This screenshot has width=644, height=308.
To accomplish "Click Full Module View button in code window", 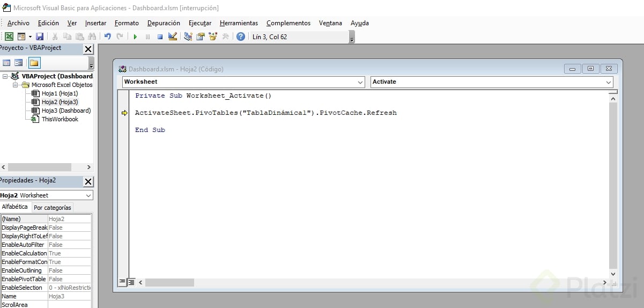I will pos(131,282).
